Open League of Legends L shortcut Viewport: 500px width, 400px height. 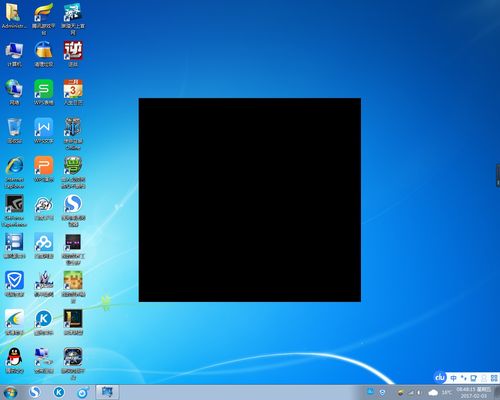coord(73,319)
